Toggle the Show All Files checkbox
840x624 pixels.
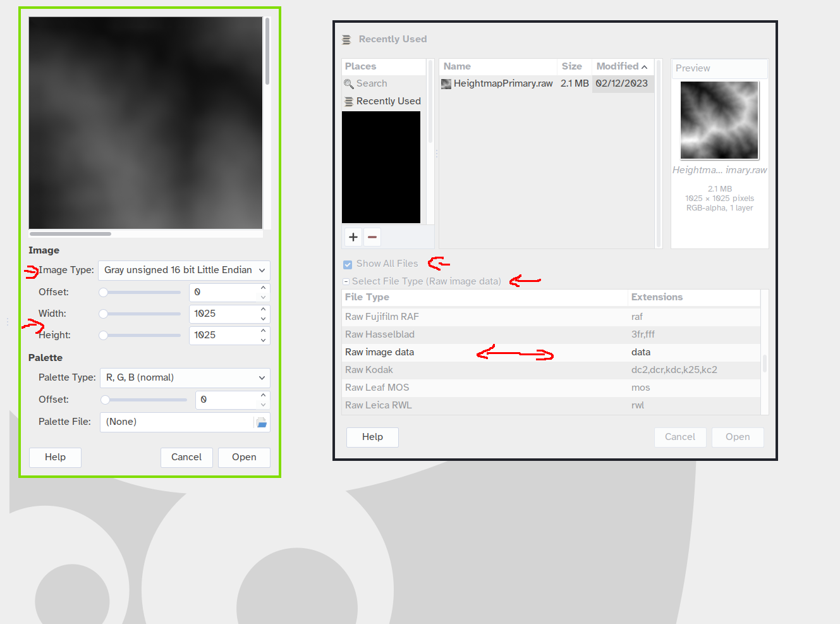pos(348,264)
